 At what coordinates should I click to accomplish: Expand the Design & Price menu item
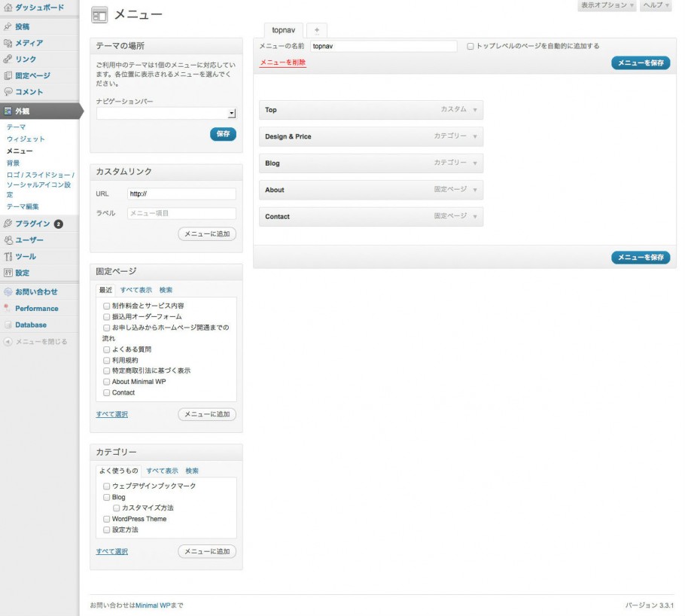click(x=475, y=137)
